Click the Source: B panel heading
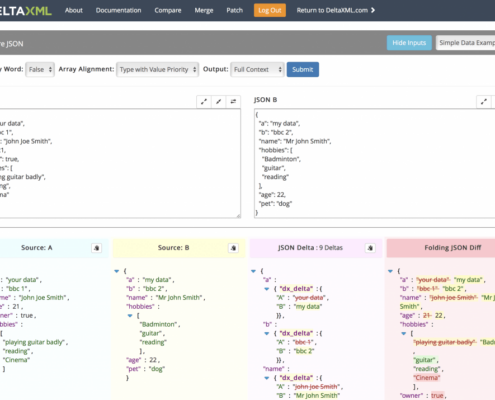Viewport: 495px width, 400px height. coord(173,248)
